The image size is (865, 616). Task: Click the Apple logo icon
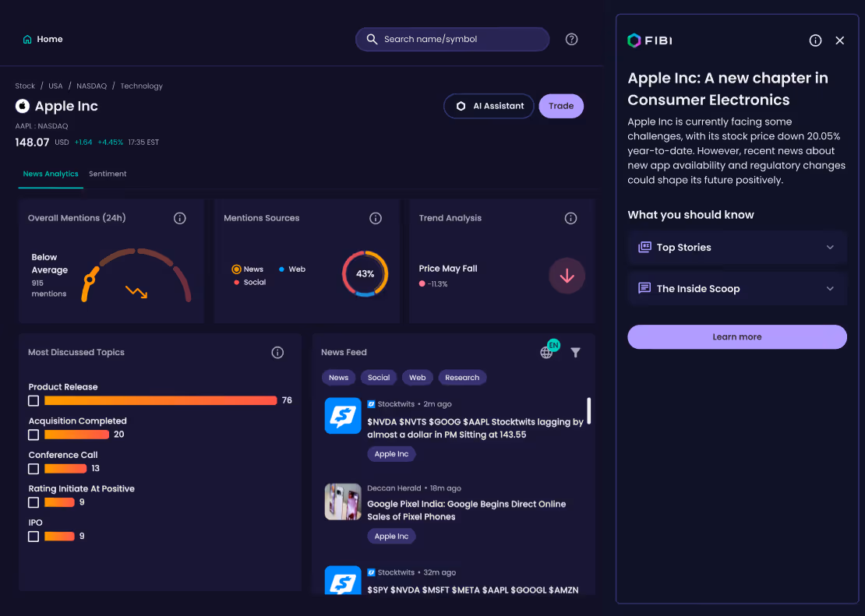pyautogui.click(x=22, y=106)
